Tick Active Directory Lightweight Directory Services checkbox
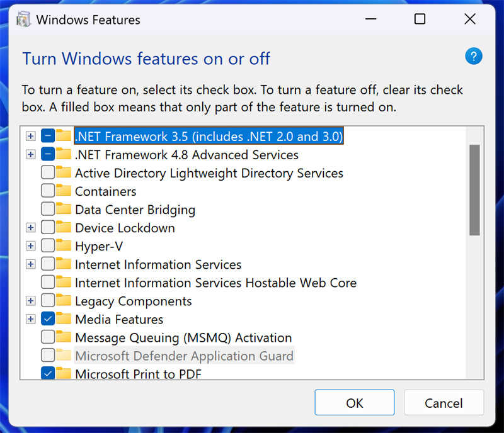 coord(48,172)
